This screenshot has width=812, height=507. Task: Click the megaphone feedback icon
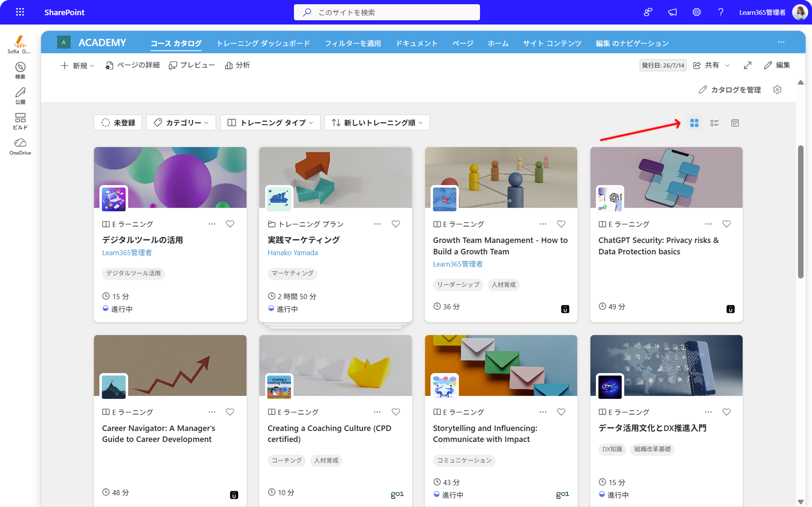coord(672,12)
